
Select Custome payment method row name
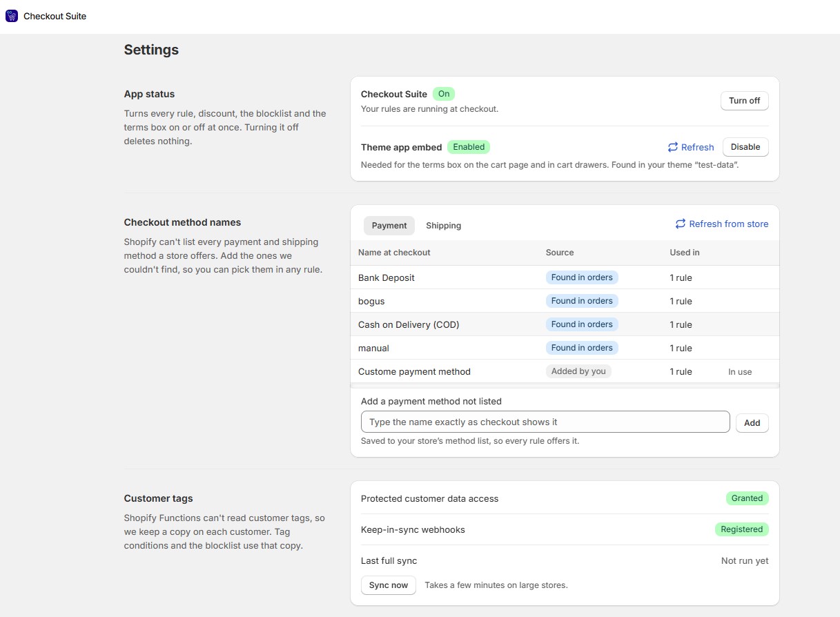414,371
